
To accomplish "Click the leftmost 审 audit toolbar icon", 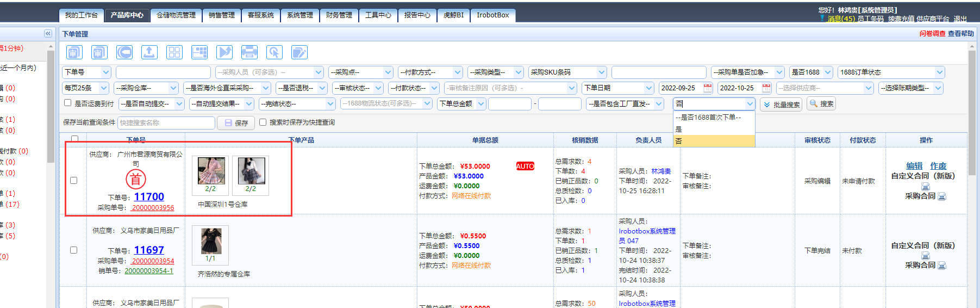I will 74,52.
